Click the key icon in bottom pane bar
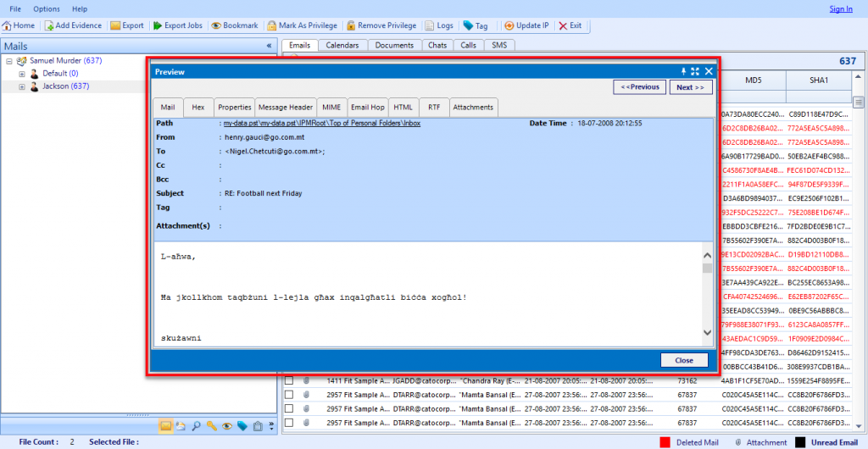 pyautogui.click(x=211, y=426)
